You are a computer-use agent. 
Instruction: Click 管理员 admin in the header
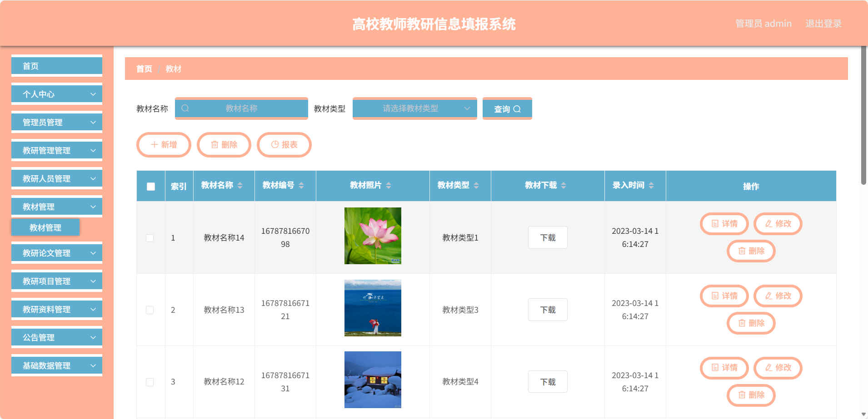pyautogui.click(x=763, y=24)
